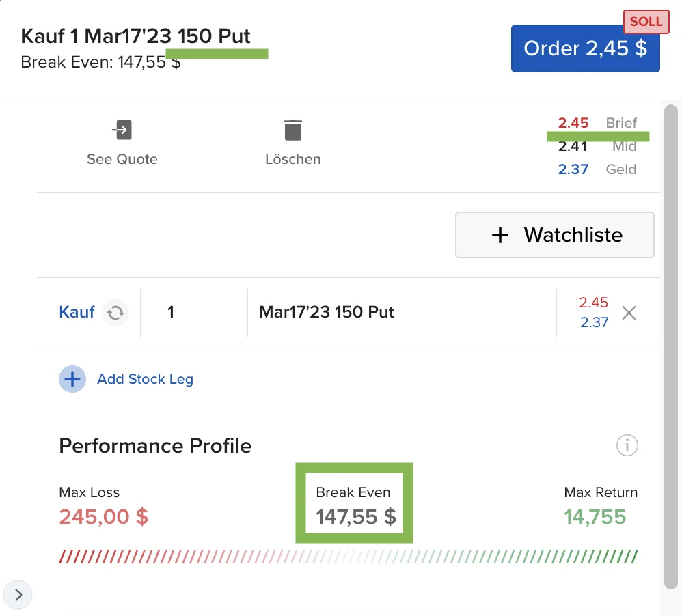The height and width of the screenshot is (616, 682).
Task: Open the Performance Profile info icon
Action: (627, 445)
